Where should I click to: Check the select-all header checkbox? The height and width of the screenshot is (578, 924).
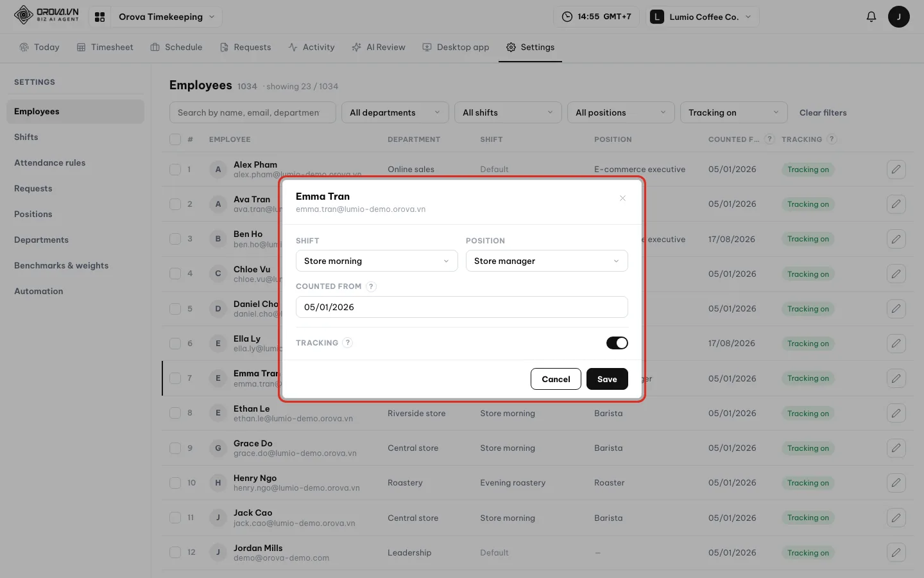175,139
